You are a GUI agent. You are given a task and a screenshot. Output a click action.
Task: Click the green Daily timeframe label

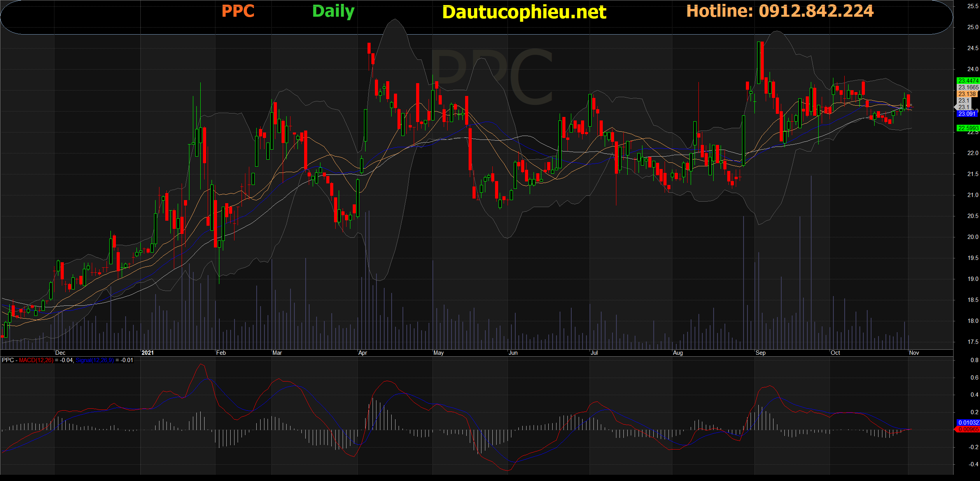333,11
